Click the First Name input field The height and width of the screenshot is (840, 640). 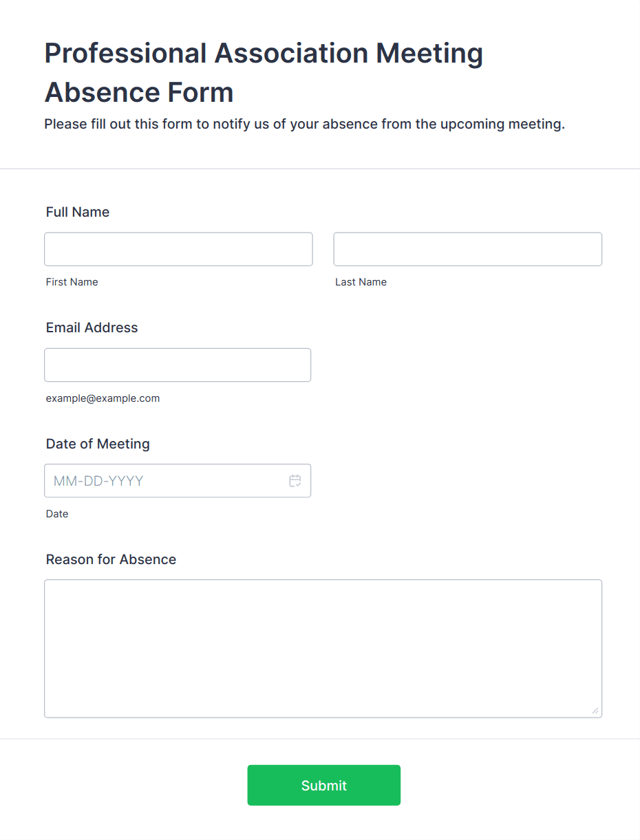click(x=178, y=249)
